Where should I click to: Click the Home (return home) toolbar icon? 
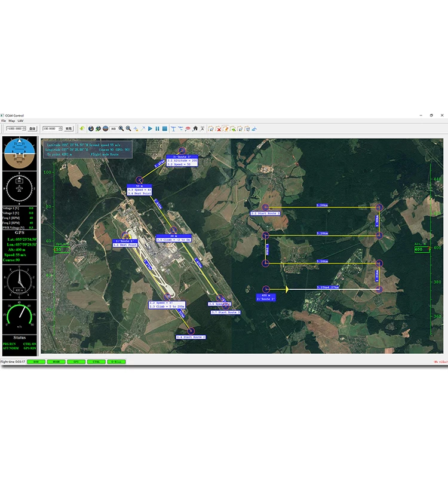[195, 128]
